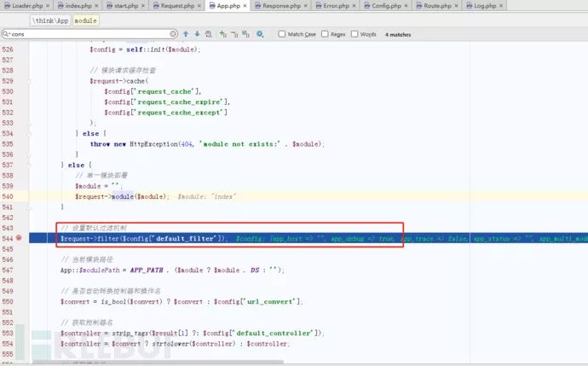Click self::init($module) on line 526
Screen dimensions: 588x366
coord(163,49)
